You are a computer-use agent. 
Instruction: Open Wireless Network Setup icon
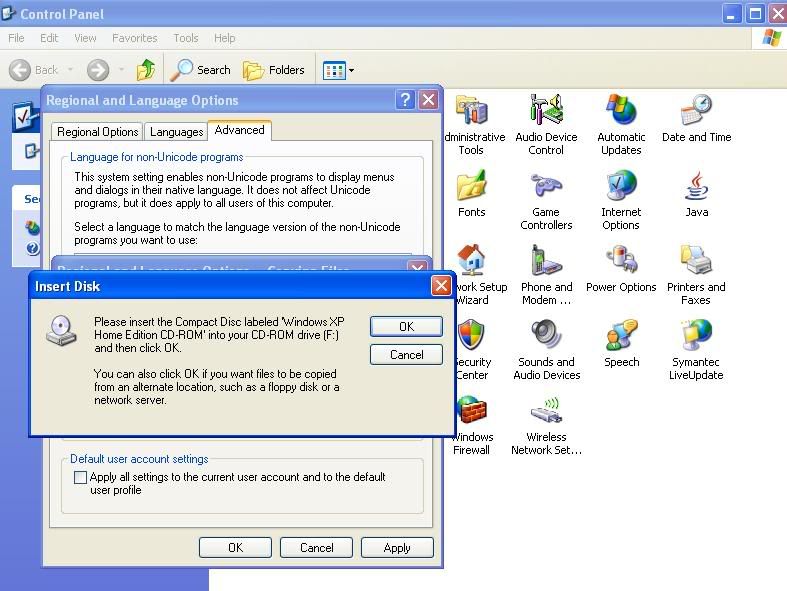click(546, 410)
